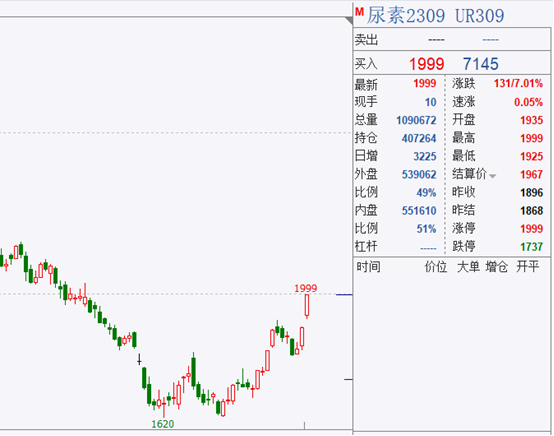554x436 pixels.
Task: Click the 价位 column header
Action: (x=436, y=266)
